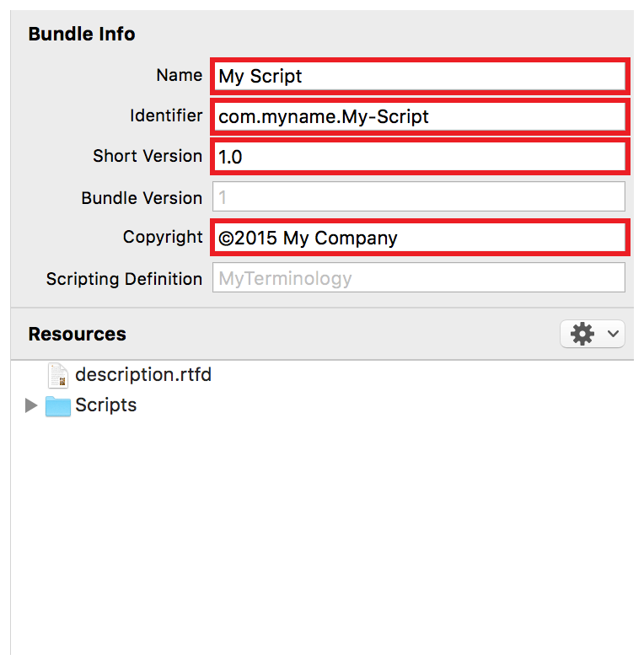
Task: Focus the Short Version field showing 1.0
Action: click(x=419, y=157)
